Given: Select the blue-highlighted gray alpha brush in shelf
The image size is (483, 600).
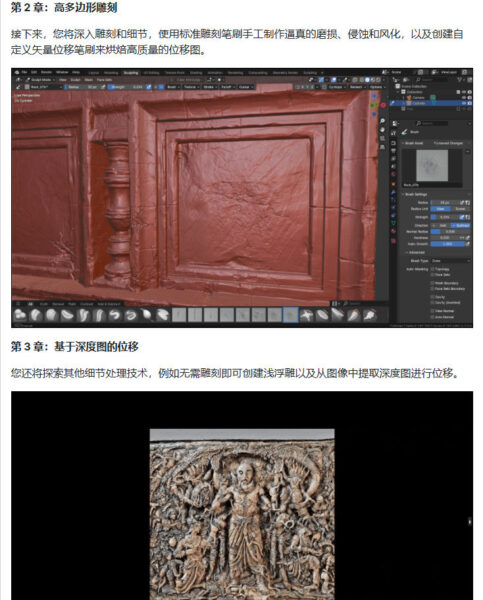Looking at the screenshot, I should click(x=290, y=315).
